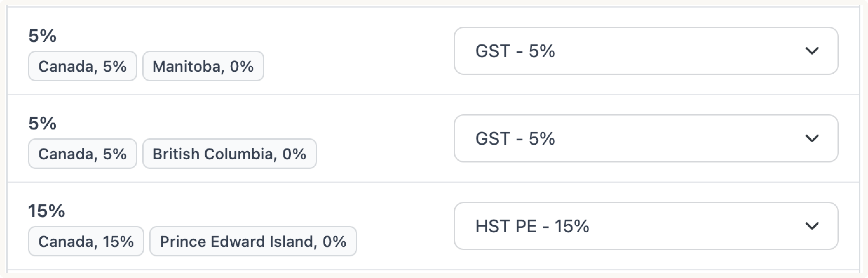Click the Prince Edward Island, 0% tag

click(253, 241)
